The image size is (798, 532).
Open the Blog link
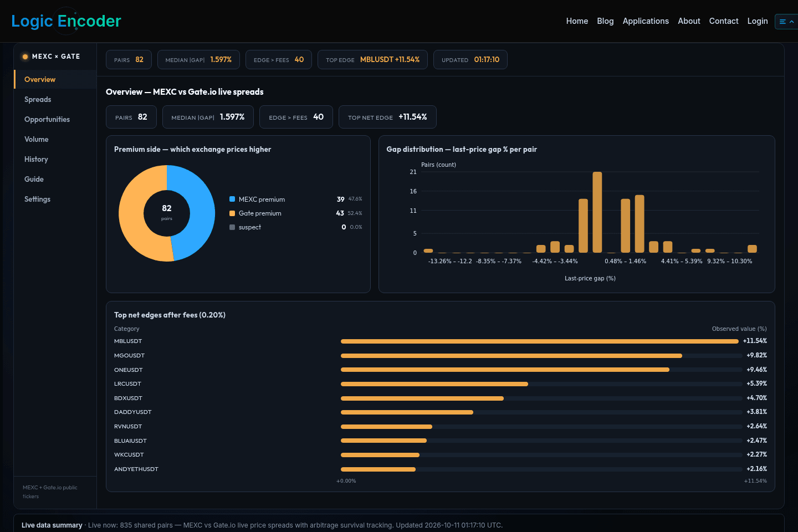[605, 21]
